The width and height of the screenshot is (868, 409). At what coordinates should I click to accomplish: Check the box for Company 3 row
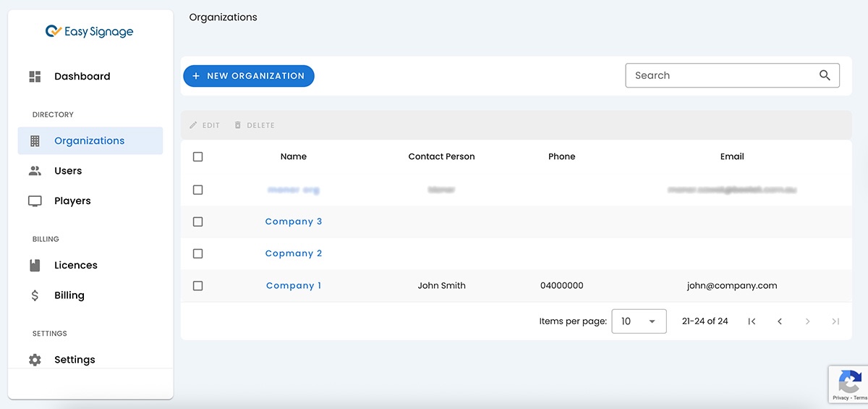tap(198, 222)
